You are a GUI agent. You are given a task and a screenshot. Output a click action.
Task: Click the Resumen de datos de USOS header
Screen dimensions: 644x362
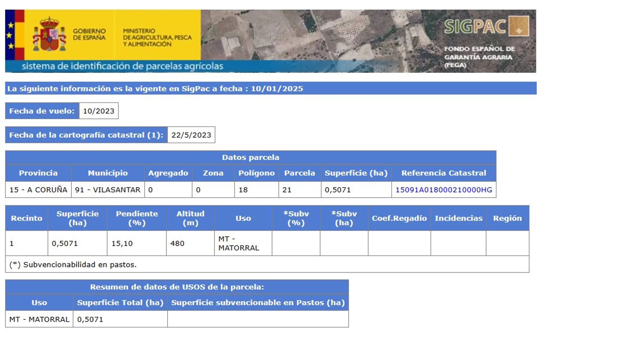click(177, 287)
